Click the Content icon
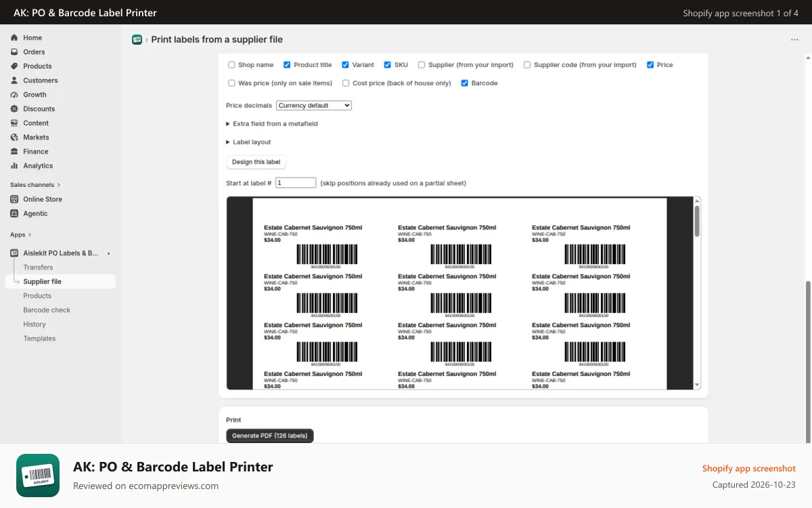This screenshot has width=812, height=508. click(x=14, y=123)
